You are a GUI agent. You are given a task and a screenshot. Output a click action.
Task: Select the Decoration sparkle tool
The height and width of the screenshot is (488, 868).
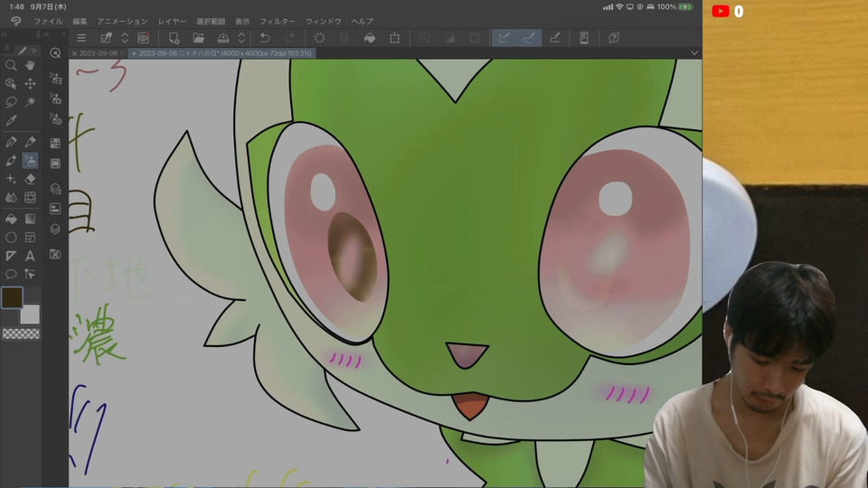pyautogui.click(x=11, y=179)
